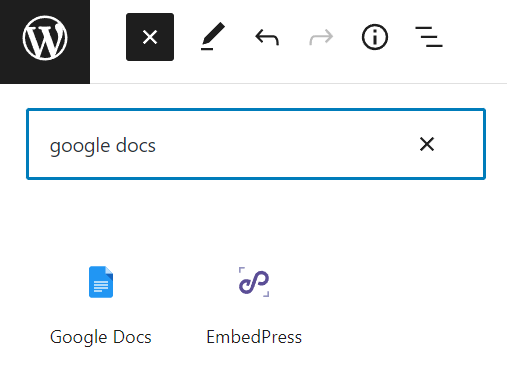The height and width of the screenshot is (367, 507).
Task: Click the purple link icon above EmbedPress
Action: coord(254,282)
